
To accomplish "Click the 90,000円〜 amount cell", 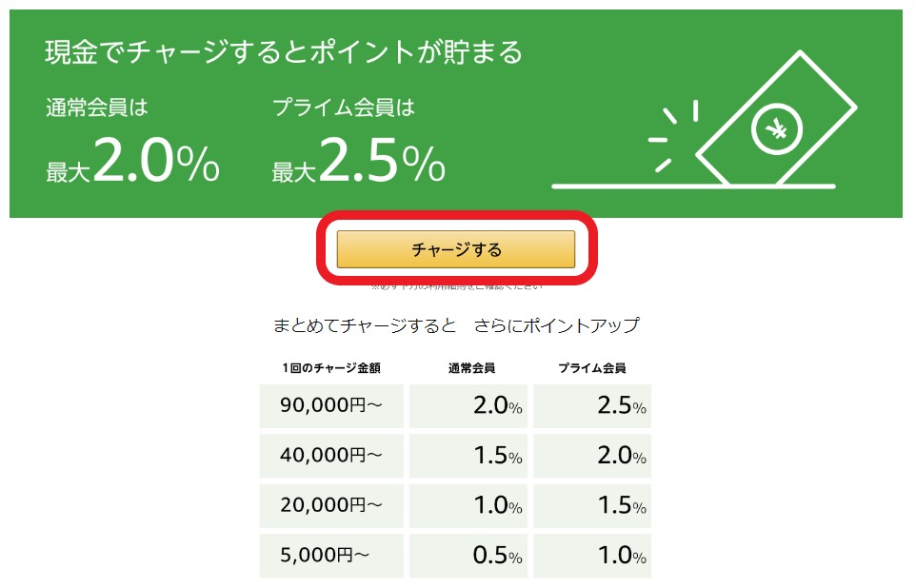I will (x=329, y=405).
